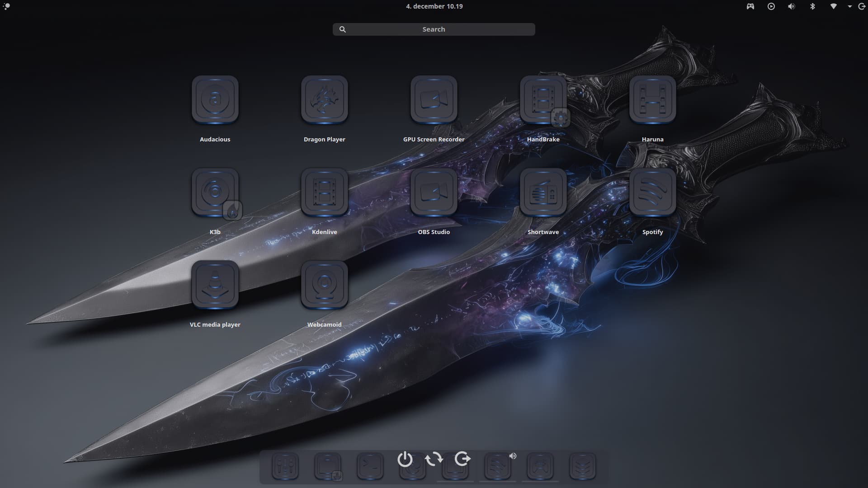Start the GPU Screen Recorder app
Image resolution: width=868 pixels, height=488 pixels.
pos(434,99)
